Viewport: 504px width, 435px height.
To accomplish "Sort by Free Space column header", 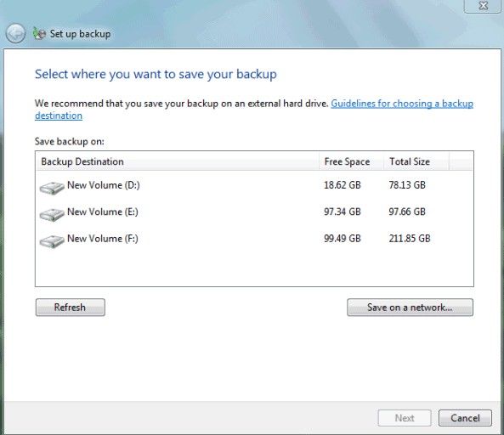I will click(351, 161).
